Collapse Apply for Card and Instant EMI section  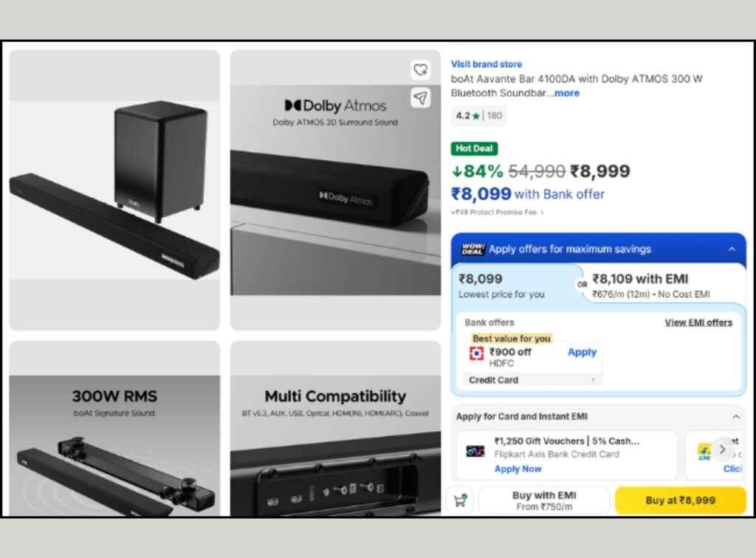[736, 416]
